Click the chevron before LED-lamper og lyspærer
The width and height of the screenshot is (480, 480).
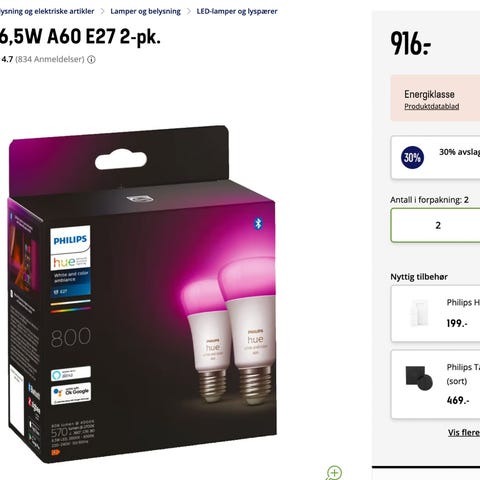coord(189,11)
